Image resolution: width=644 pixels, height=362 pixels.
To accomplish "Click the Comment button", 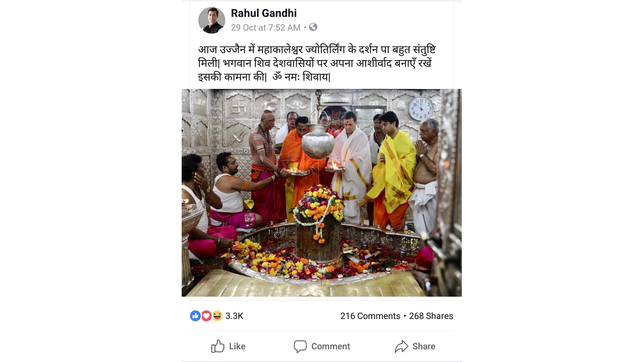I will pos(322,346).
